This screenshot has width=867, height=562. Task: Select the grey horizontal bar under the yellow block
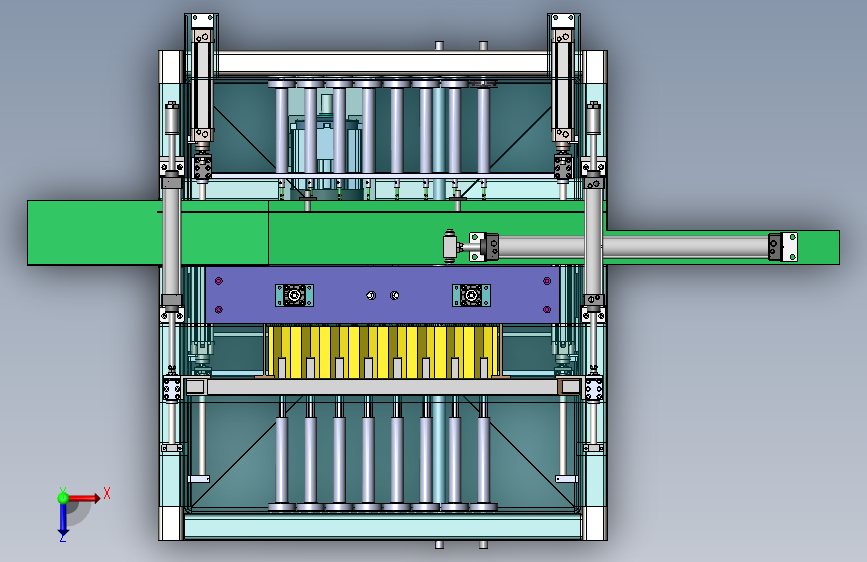click(x=383, y=387)
